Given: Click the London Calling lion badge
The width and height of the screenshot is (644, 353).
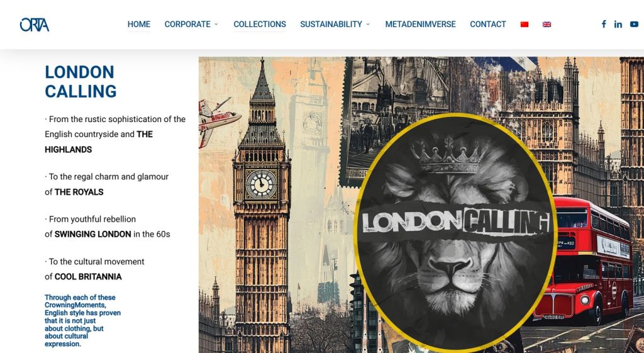Looking at the screenshot, I should coord(455,233).
